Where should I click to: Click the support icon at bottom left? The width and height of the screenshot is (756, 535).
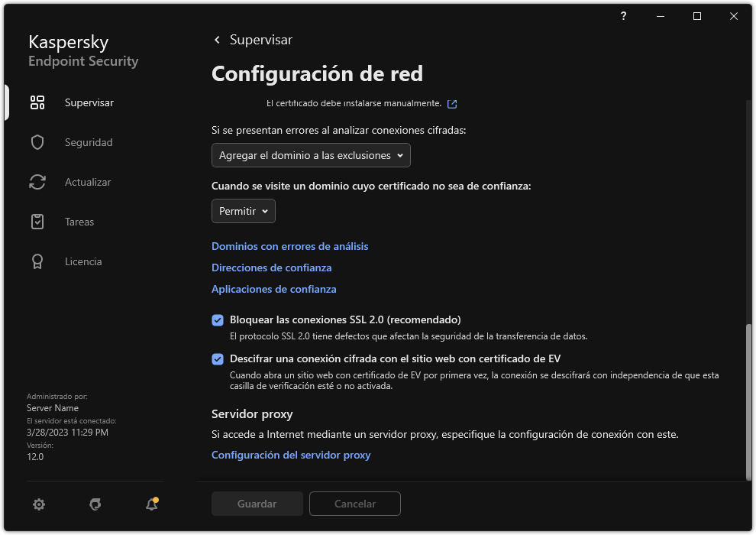tap(95, 504)
